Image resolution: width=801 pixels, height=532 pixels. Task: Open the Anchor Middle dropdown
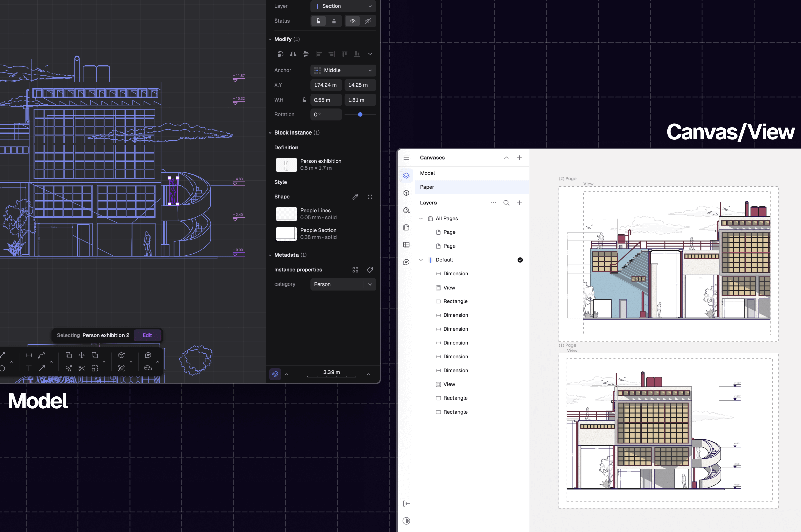coord(343,70)
